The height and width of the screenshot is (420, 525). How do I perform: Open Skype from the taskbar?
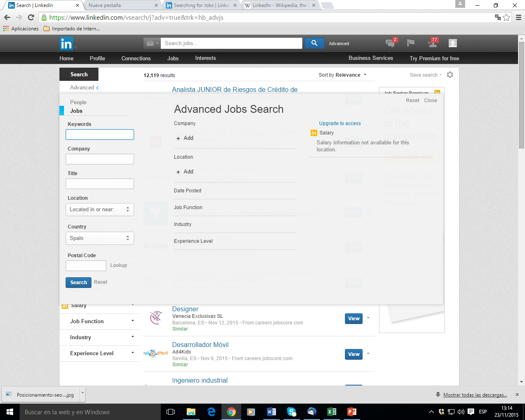[x=292, y=412]
